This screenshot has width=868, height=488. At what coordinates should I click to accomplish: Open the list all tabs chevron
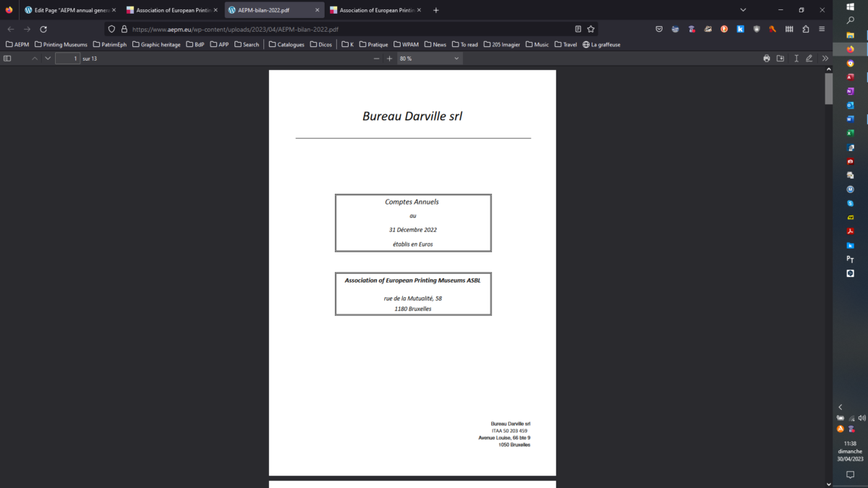pyautogui.click(x=744, y=10)
